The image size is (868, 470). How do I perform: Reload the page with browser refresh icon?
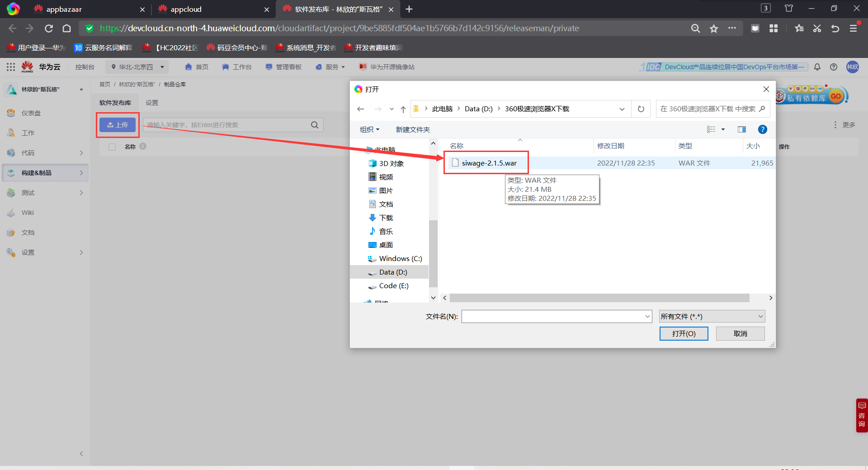(x=49, y=28)
